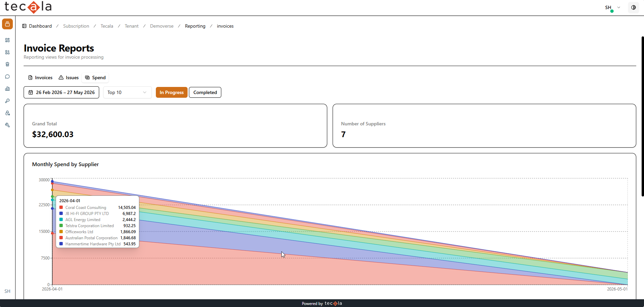The width and height of the screenshot is (644, 307).
Task: Click AGL Energy Limited teal swatch in tooltip
Action: (61, 220)
